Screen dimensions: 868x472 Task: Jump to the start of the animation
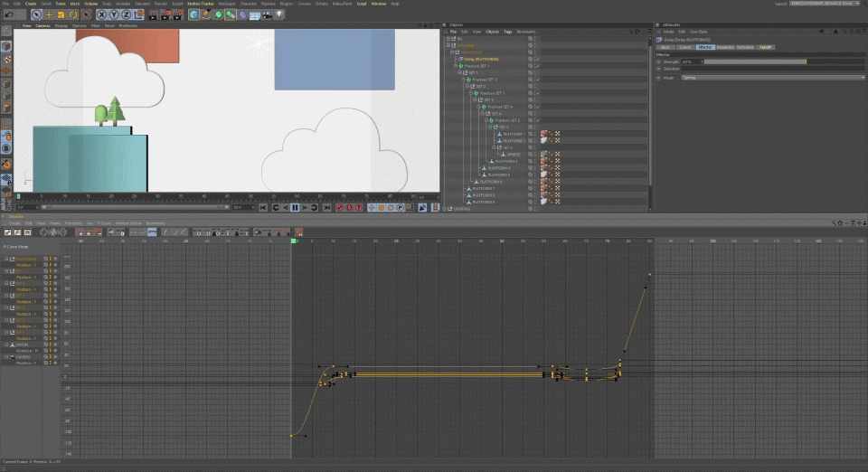point(263,207)
